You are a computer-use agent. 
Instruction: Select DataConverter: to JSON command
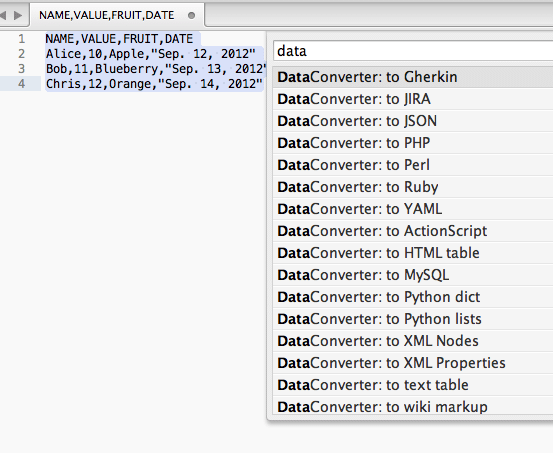(413, 121)
